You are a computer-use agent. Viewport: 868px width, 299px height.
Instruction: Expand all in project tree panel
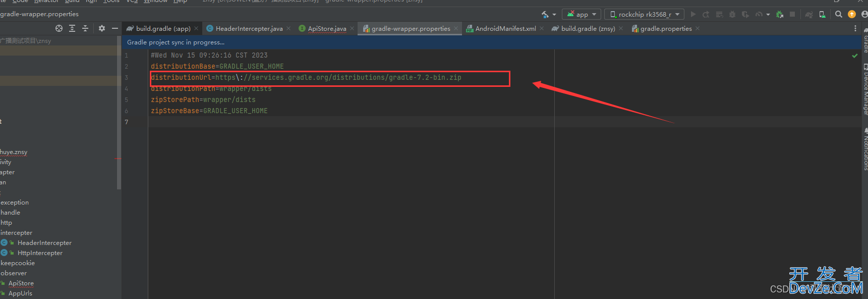72,28
